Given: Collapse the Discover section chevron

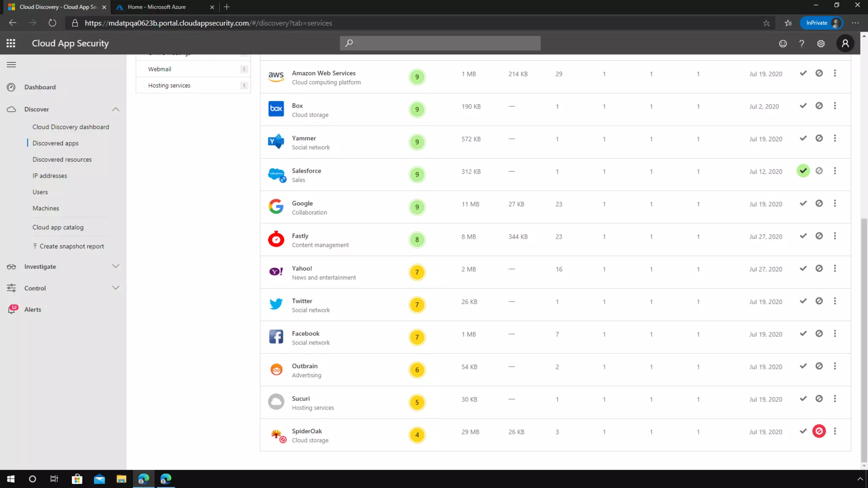Looking at the screenshot, I should tap(116, 109).
